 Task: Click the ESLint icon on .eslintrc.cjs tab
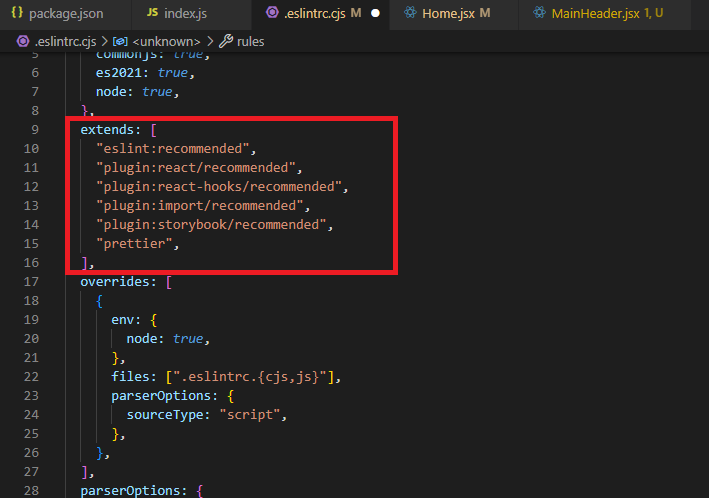coord(272,13)
